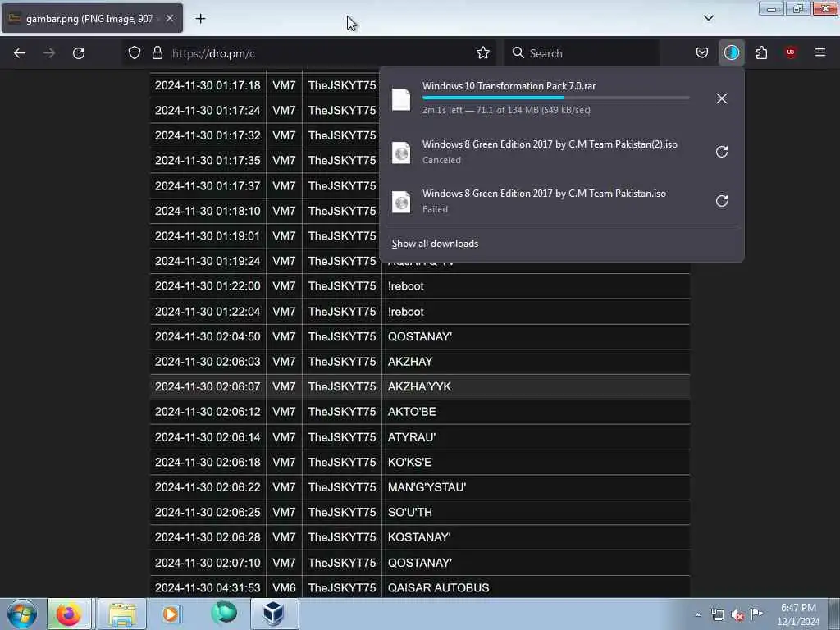Click the forward navigation arrow
This screenshot has width=840, height=630.
click(48, 53)
